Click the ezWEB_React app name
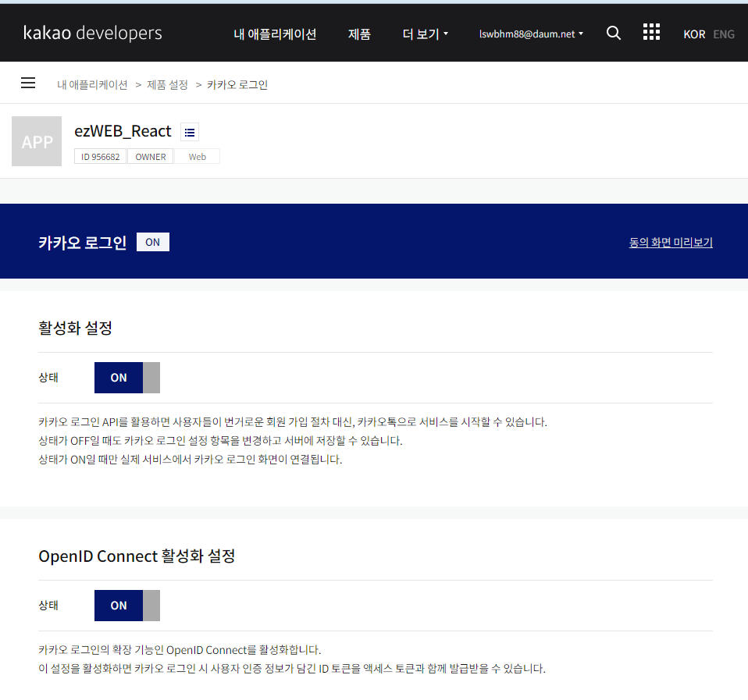Image resolution: width=748 pixels, height=700 pixels. 123,131
